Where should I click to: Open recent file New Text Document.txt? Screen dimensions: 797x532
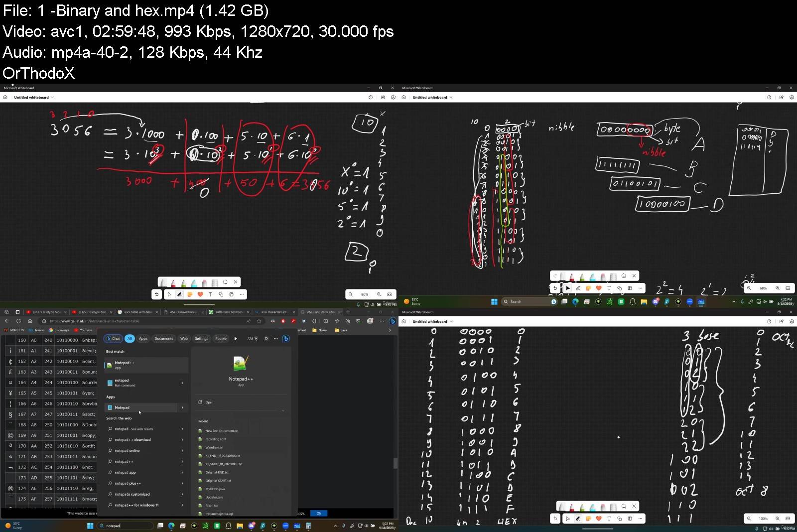[x=222, y=431]
